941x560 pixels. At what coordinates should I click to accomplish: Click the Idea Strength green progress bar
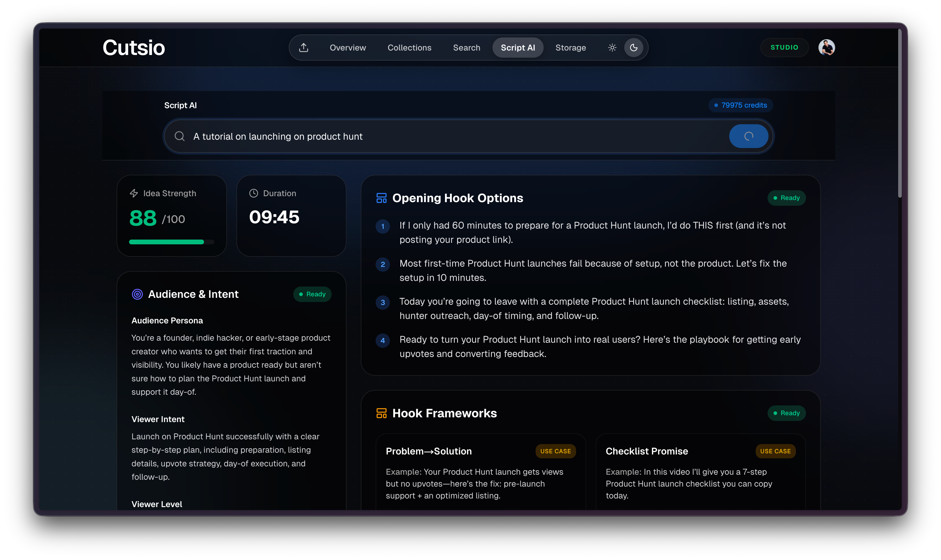point(167,242)
